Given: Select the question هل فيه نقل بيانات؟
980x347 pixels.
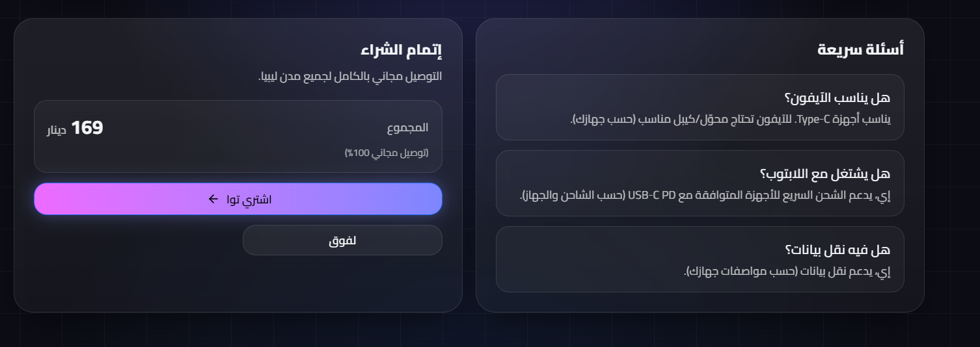Looking at the screenshot, I should pyautogui.click(x=837, y=250).
